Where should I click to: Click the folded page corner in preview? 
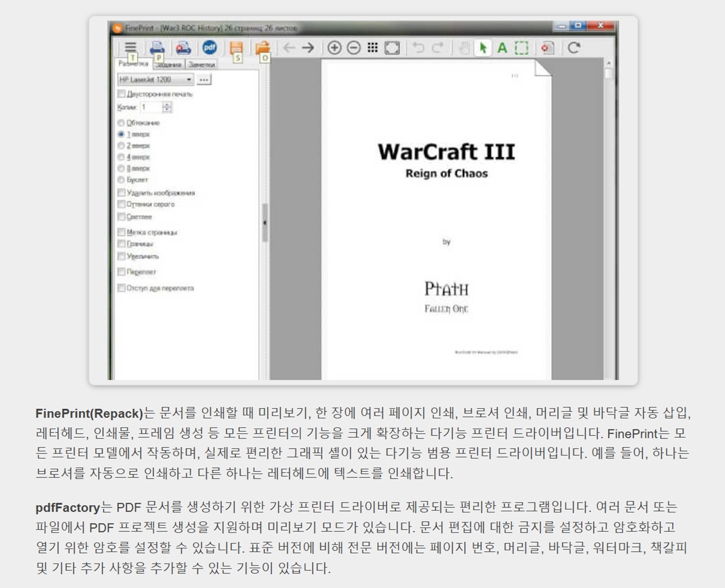[x=543, y=68]
